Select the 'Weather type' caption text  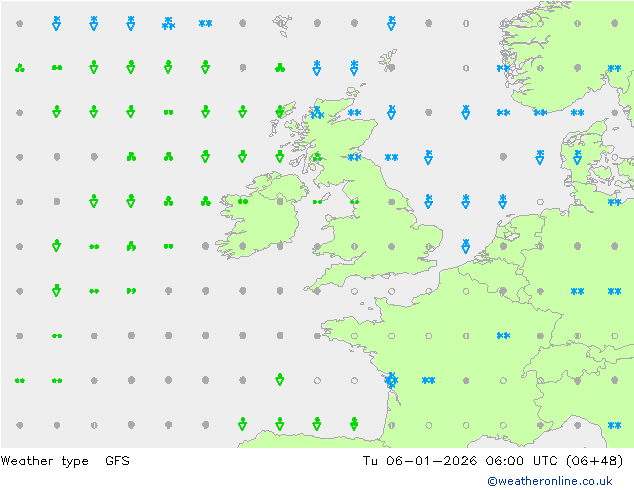44,461
